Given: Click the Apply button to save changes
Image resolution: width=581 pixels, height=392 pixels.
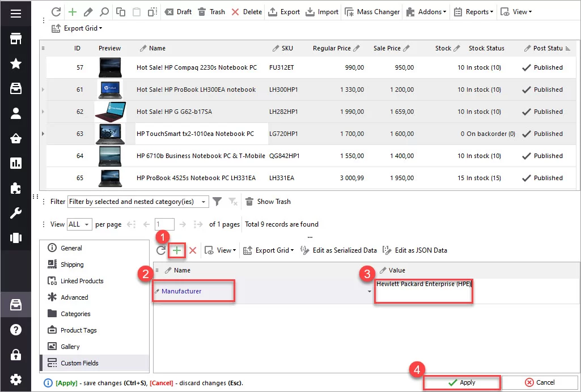Looking at the screenshot, I should pyautogui.click(x=461, y=382).
